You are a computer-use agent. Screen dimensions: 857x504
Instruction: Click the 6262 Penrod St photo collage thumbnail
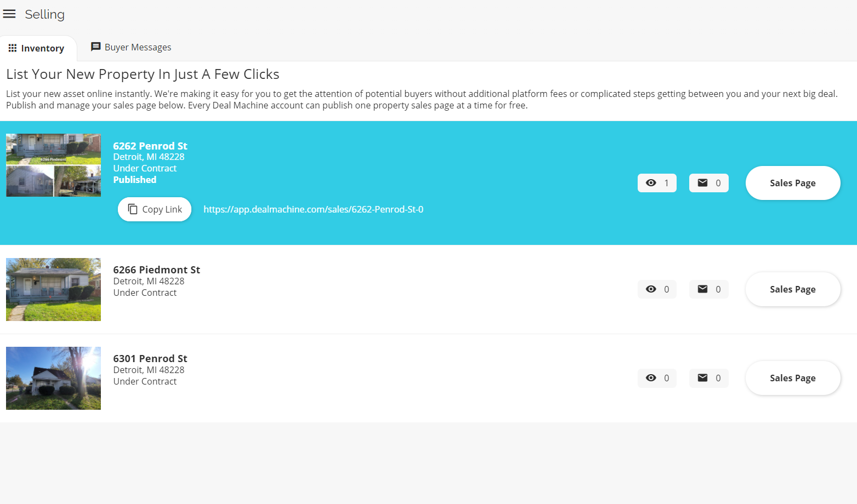(x=53, y=165)
